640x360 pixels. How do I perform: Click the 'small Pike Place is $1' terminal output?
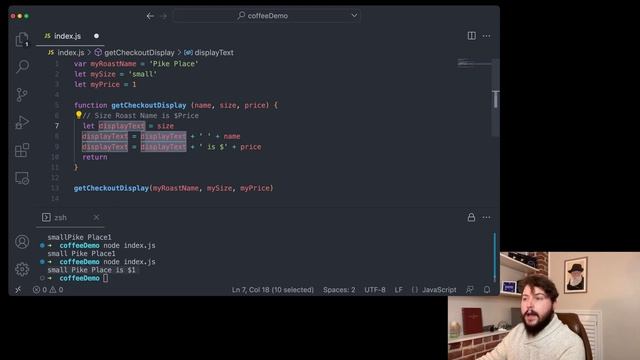point(91,270)
